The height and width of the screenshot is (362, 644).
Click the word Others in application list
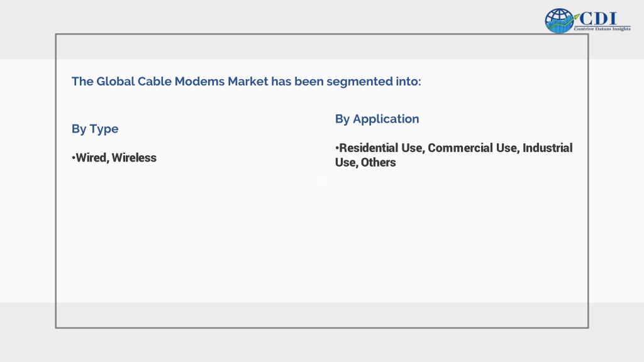(378, 162)
